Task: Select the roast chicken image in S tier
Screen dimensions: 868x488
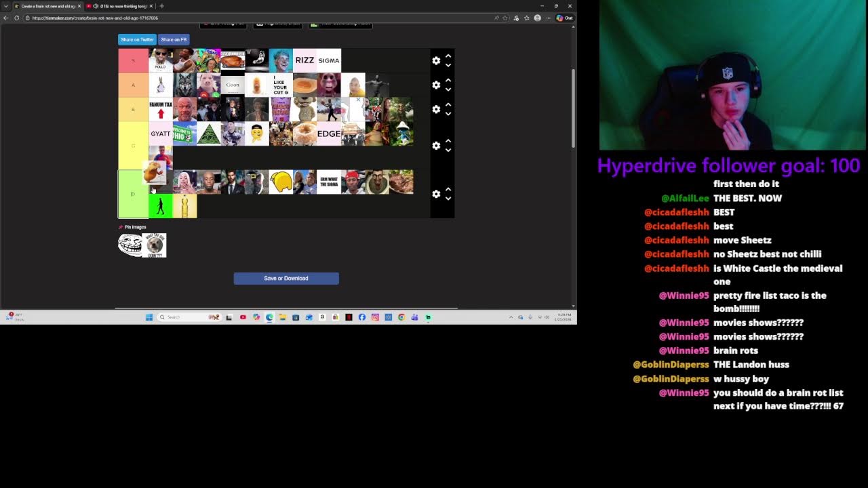Action: [x=233, y=60]
